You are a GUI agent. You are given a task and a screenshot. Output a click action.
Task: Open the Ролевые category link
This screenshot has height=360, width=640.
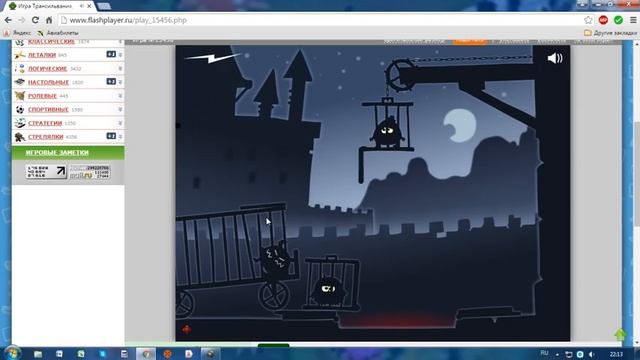click(x=42, y=96)
